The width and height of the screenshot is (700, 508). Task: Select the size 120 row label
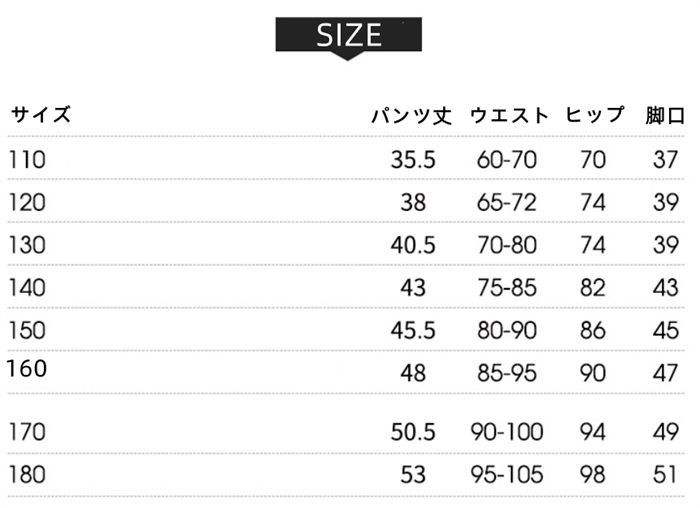pos(28,202)
